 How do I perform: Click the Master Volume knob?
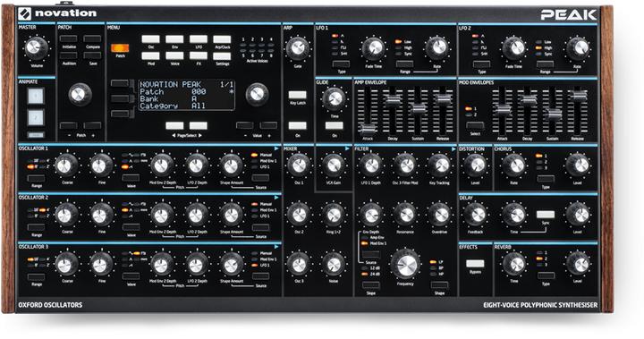pyautogui.click(x=36, y=47)
